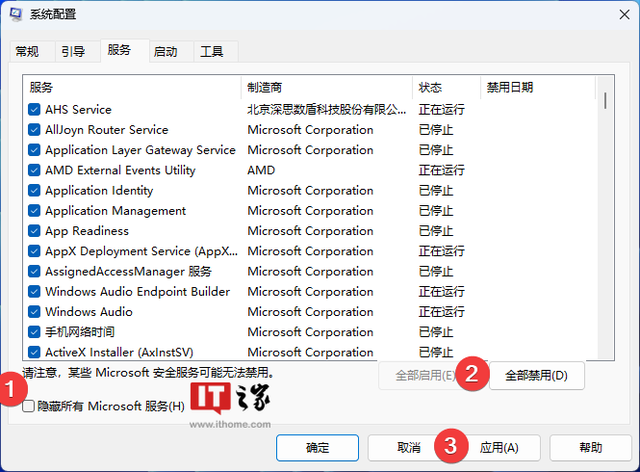Select AMD External Events Utility text

[x=120, y=170]
